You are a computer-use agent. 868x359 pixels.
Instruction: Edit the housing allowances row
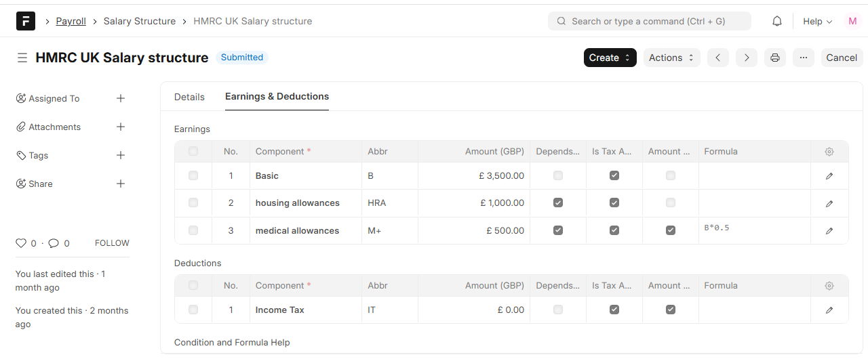click(829, 203)
